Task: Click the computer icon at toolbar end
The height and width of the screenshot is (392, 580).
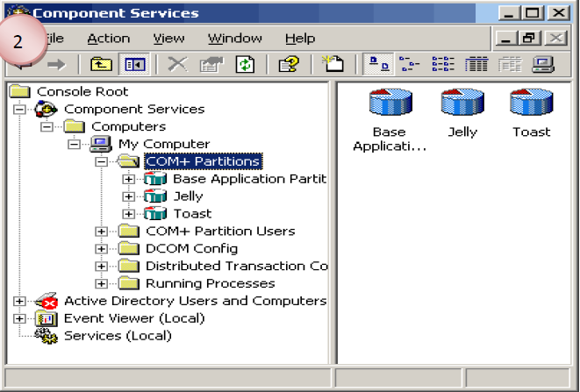Action: [543, 64]
